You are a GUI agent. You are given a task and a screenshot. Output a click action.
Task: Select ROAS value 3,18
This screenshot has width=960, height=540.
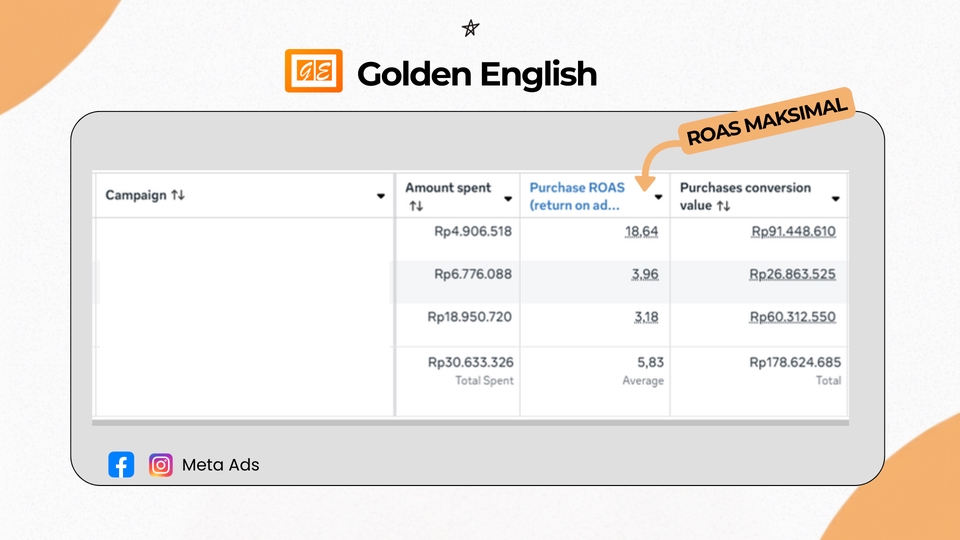tap(646, 317)
